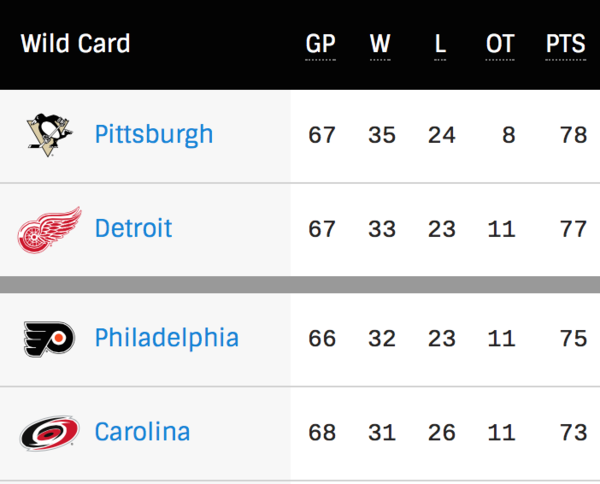Viewport: 600px width, 484px height.
Task: Click the gray wild card cutoff divider
Action: pos(300,285)
